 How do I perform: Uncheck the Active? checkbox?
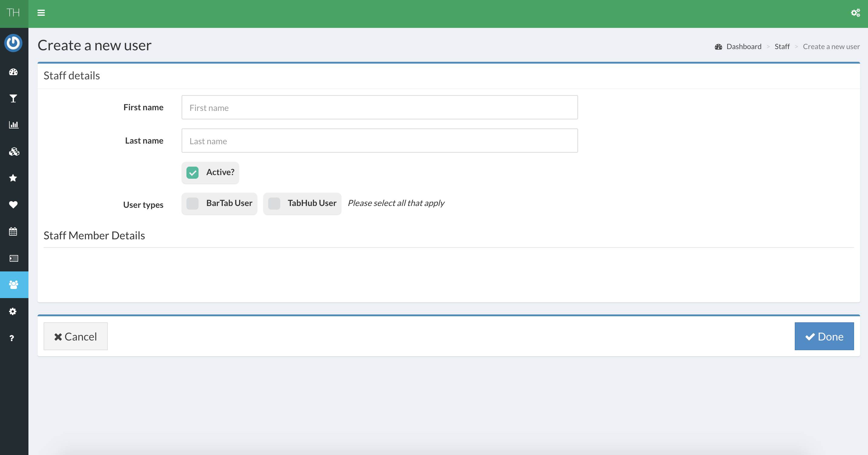192,173
